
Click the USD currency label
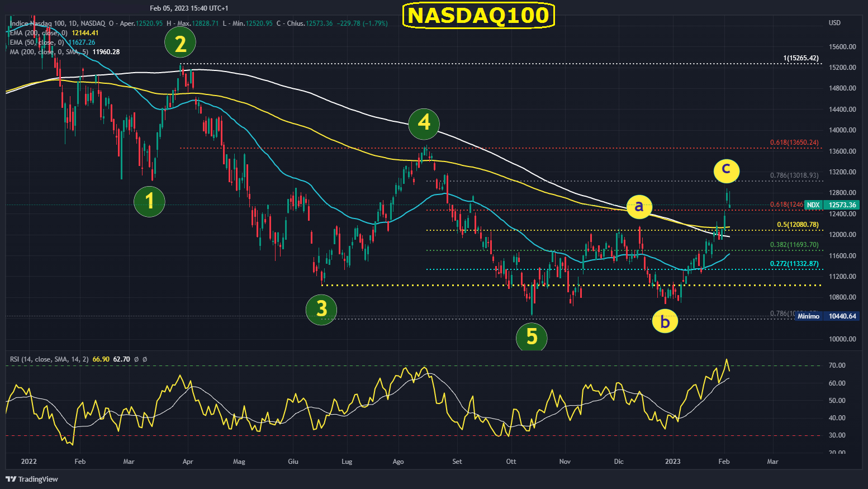(834, 23)
